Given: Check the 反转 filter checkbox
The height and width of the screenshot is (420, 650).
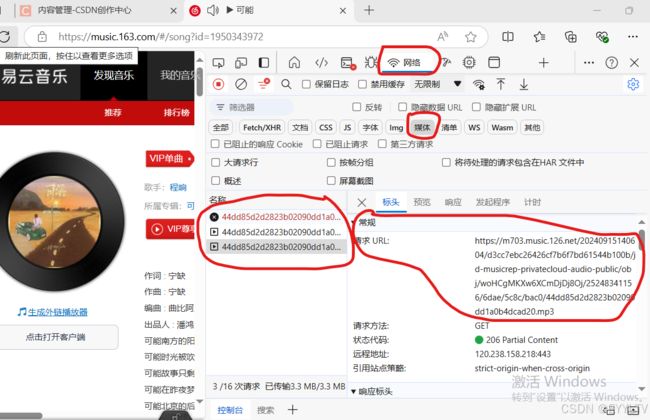Looking at the screenshot, I should tap(357, 107).
